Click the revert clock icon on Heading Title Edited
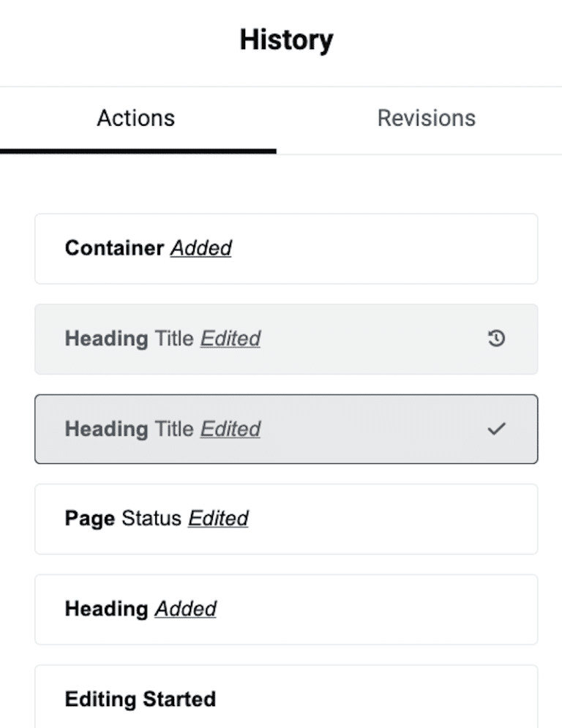562x728 pixels. point(498,339)
